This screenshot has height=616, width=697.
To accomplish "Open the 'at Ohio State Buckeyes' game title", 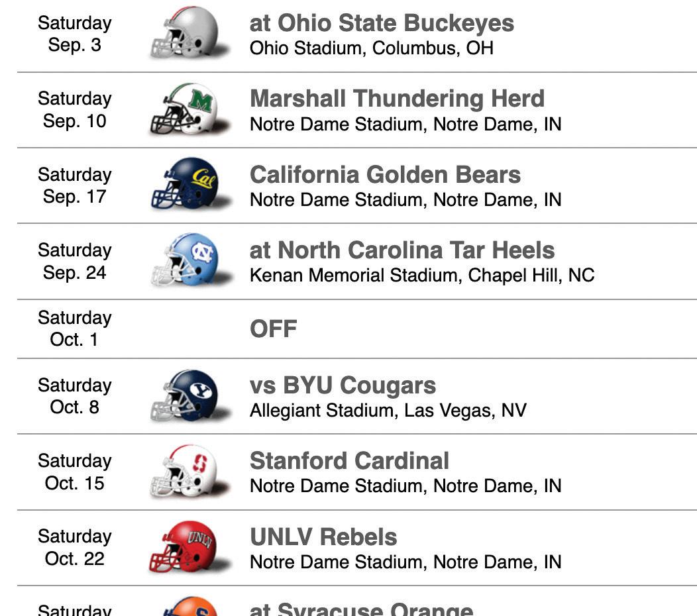I will 382,23.
